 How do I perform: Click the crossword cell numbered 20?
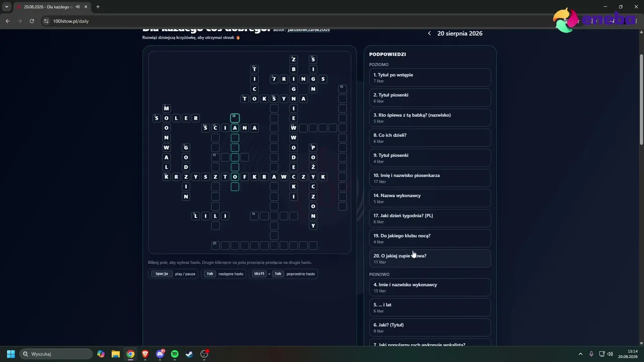pos(215,245)
